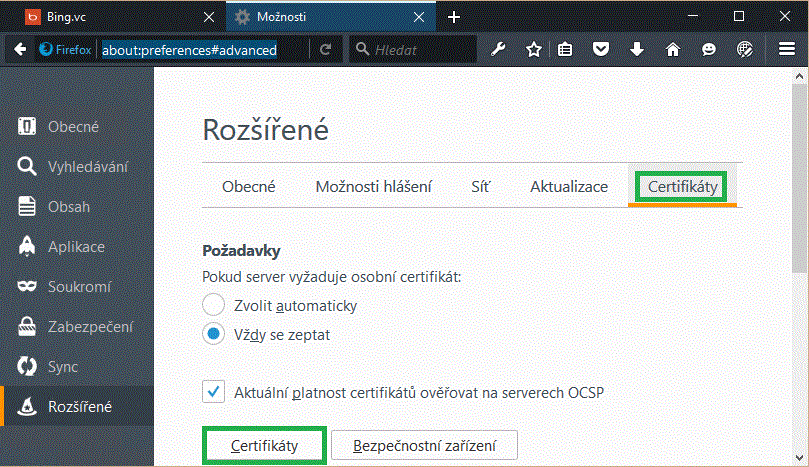The height and width of the screenshot is (467, 809).
Task: Open Pocket icon in toolbar
Action: click(600, 49)
